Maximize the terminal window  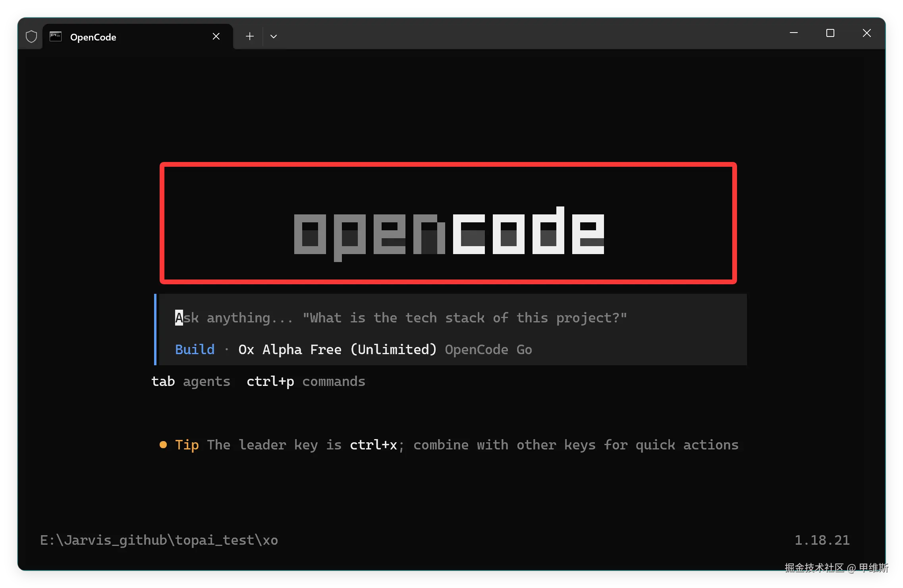tap(830, 33)
